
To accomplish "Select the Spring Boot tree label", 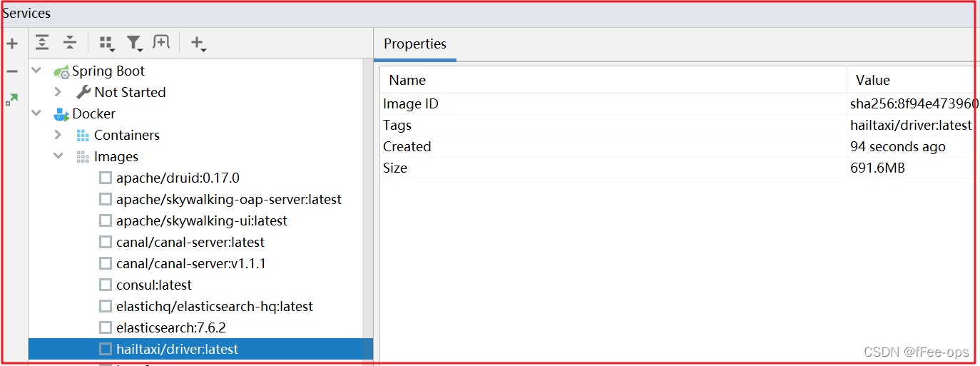I will pyautogui.click(x=108, y=71).
